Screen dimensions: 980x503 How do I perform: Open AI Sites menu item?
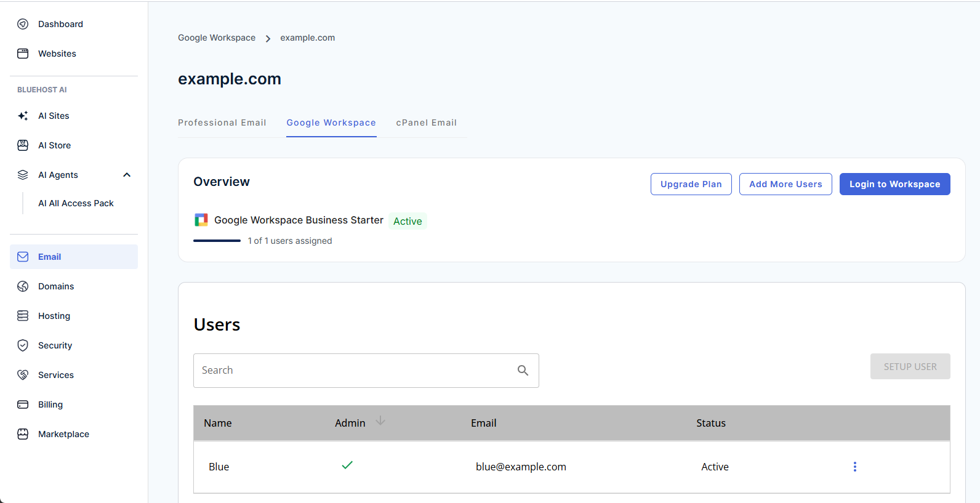pyautogui.click(x=54, y=116)
